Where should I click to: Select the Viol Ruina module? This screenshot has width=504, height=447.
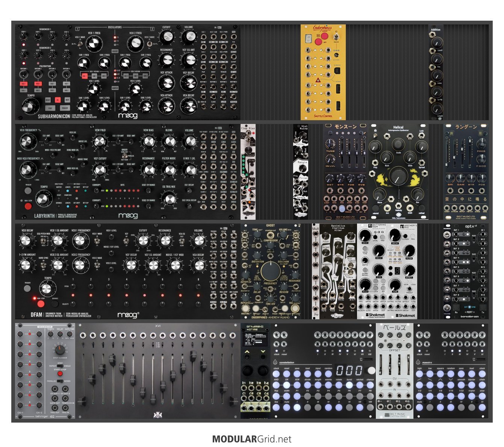301,172
